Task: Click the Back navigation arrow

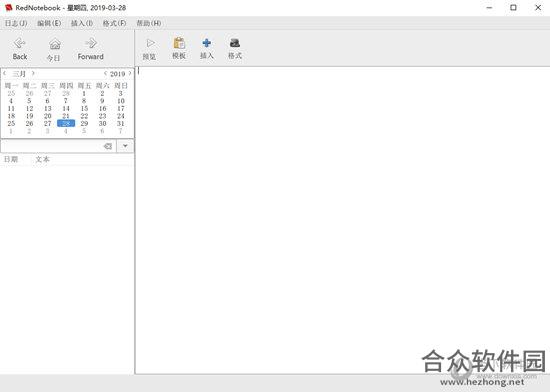Action: pyautogui.click(x=20, y=43)
